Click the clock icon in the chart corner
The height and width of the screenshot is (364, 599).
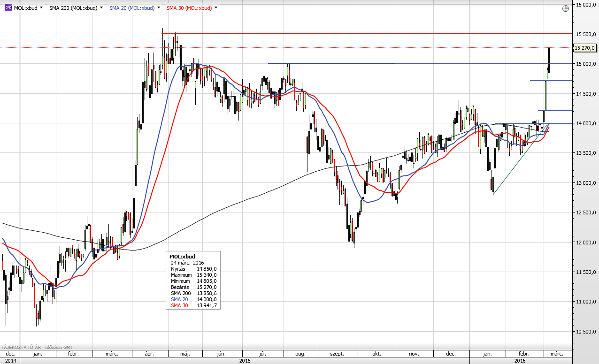(x=566, y=8)
